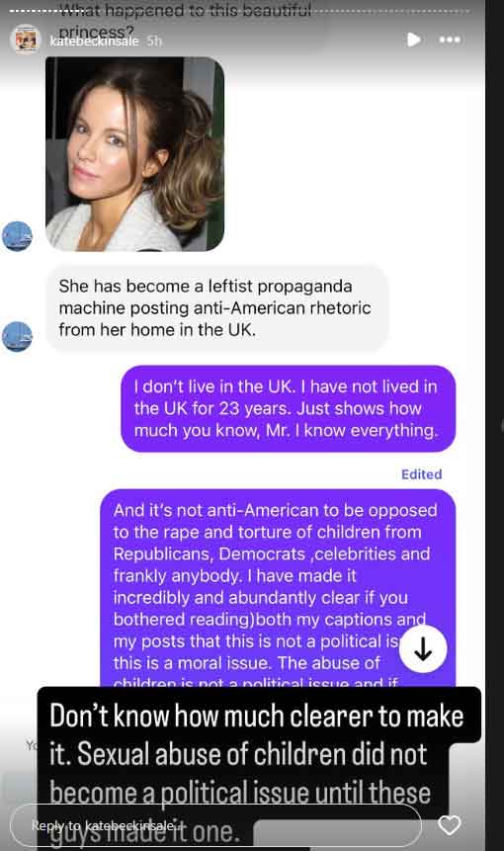Tap sender avatar beside the photo

[x=17, y=236]
